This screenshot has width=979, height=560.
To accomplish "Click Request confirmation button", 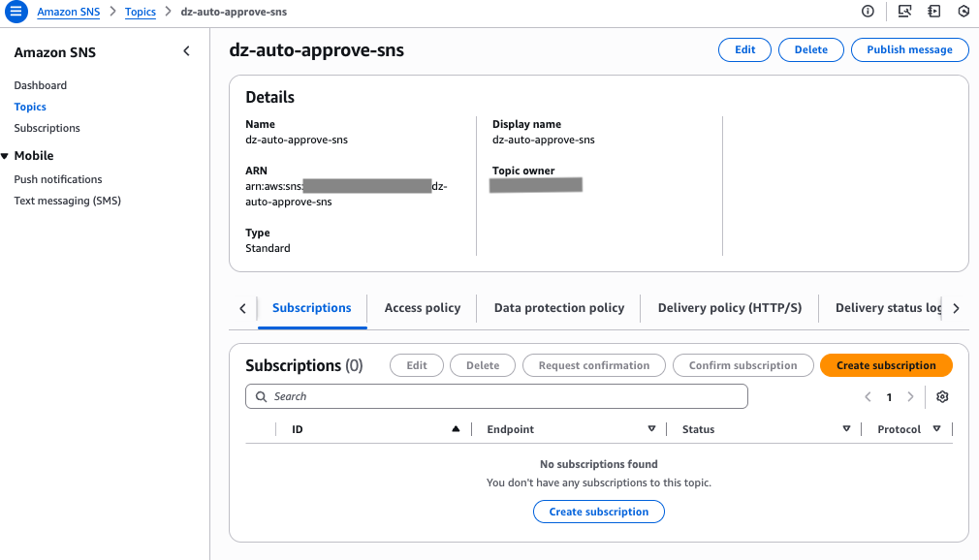I will pyautogui.click(x=594, y=365).
